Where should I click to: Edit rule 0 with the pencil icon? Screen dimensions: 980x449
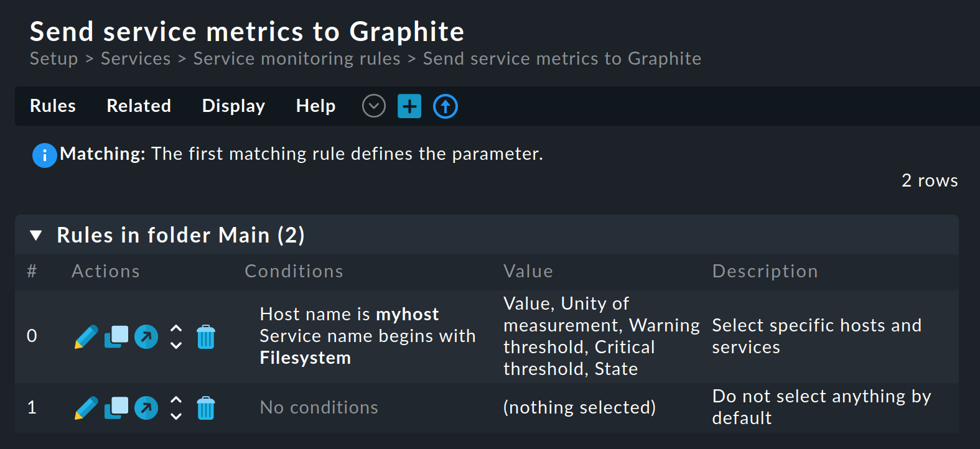tap(86, 336)
